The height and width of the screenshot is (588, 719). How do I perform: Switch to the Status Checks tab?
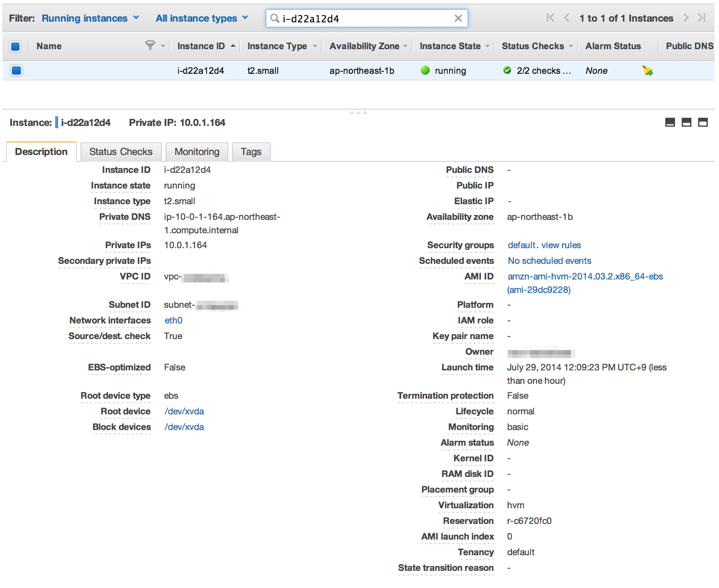point(121,152)
